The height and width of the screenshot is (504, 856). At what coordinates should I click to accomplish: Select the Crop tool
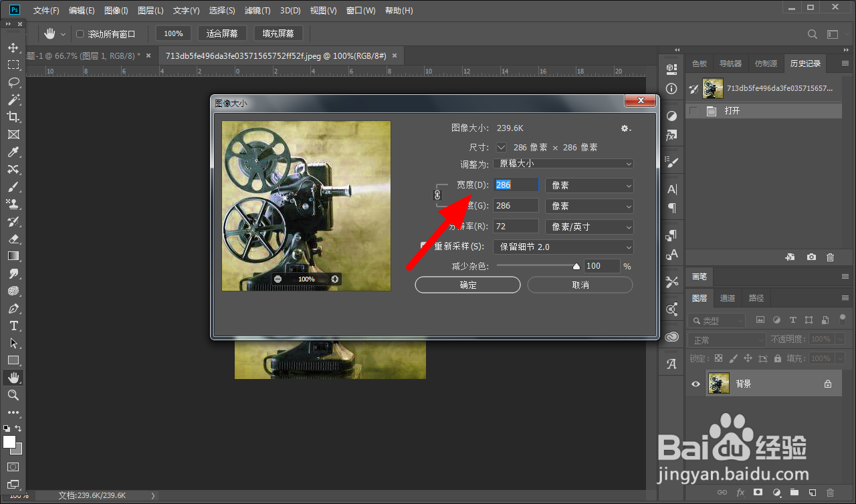click(13, 117)
